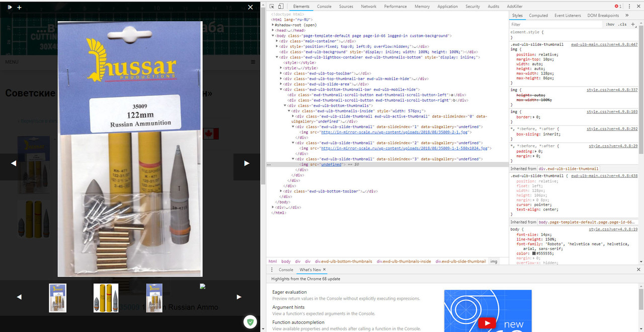The height and width of the screenshot is (332, 644).
Task: Toggle the .cls element classes panel
Action: pos(623,24)
